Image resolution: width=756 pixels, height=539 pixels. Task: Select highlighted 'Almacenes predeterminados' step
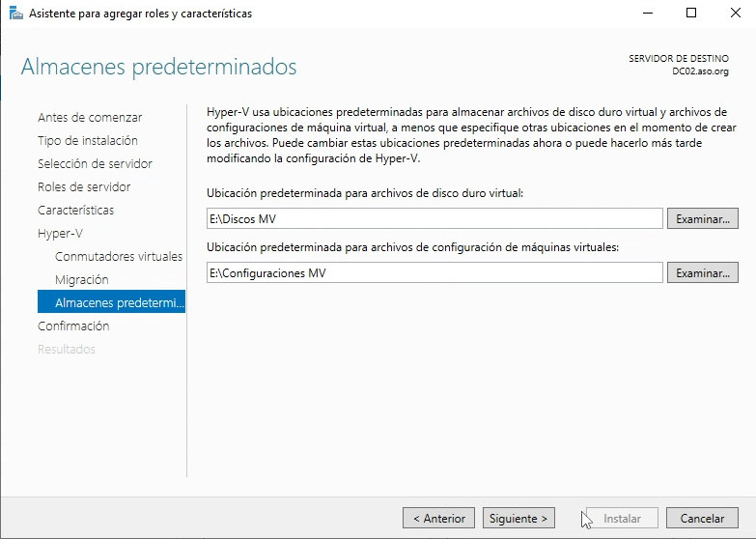point(111,302)
